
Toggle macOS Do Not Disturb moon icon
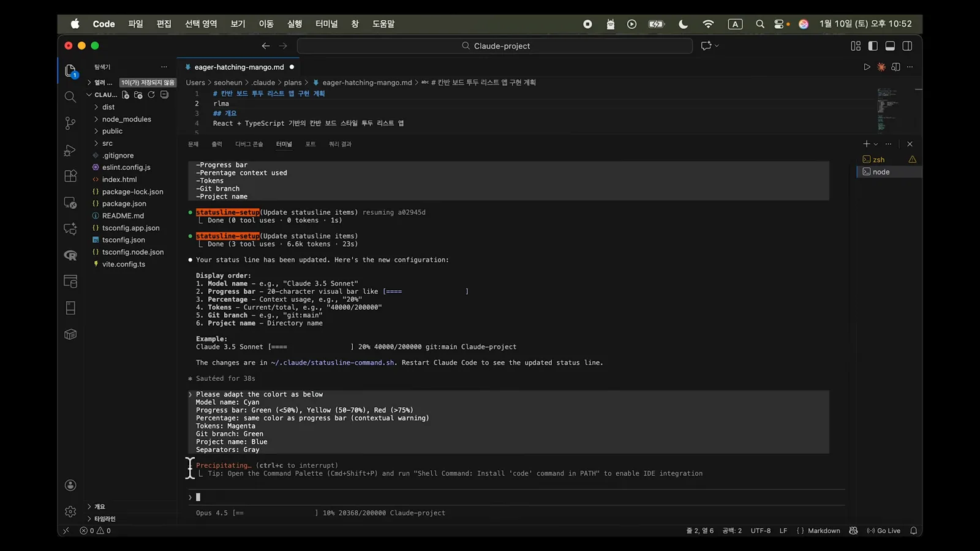click(683, 24)
